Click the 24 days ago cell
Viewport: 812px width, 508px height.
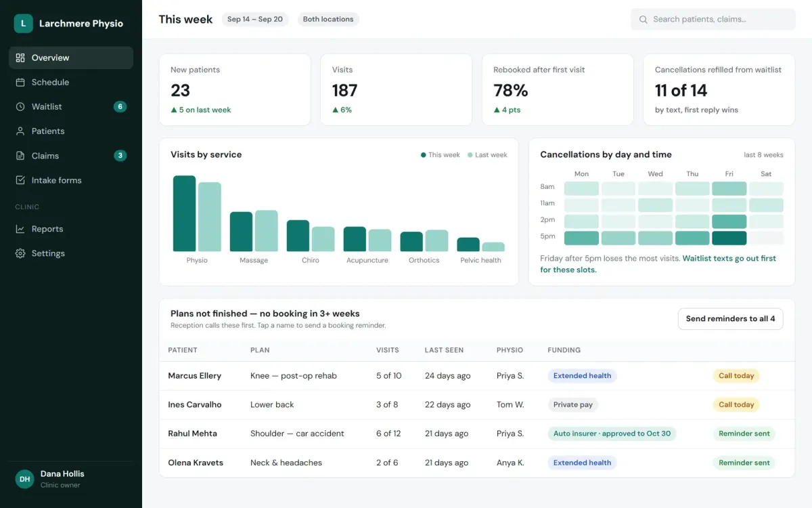coord(447,376)
